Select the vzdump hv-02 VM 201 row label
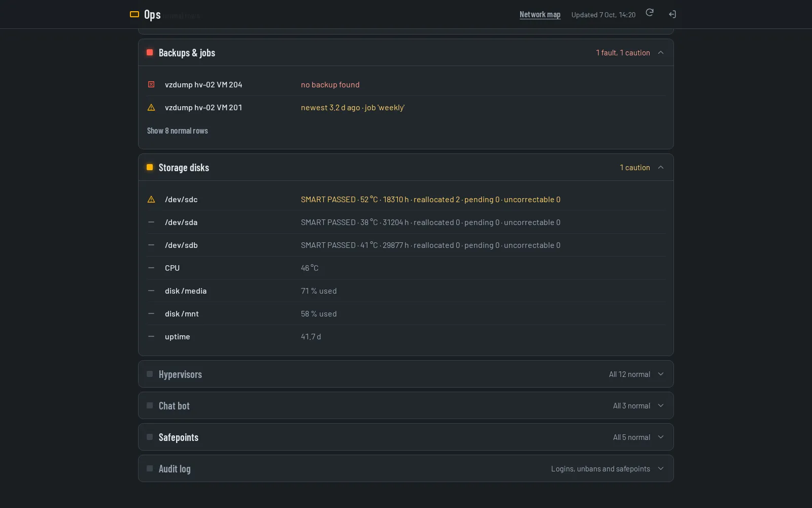Viewport: 812px width, 508px height. click(204, 107)
